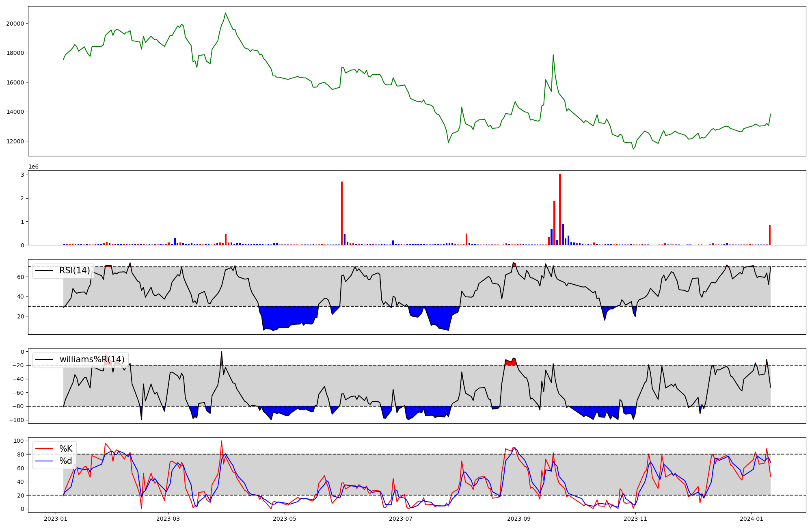Click the 18000 price axis tick label

15,53
